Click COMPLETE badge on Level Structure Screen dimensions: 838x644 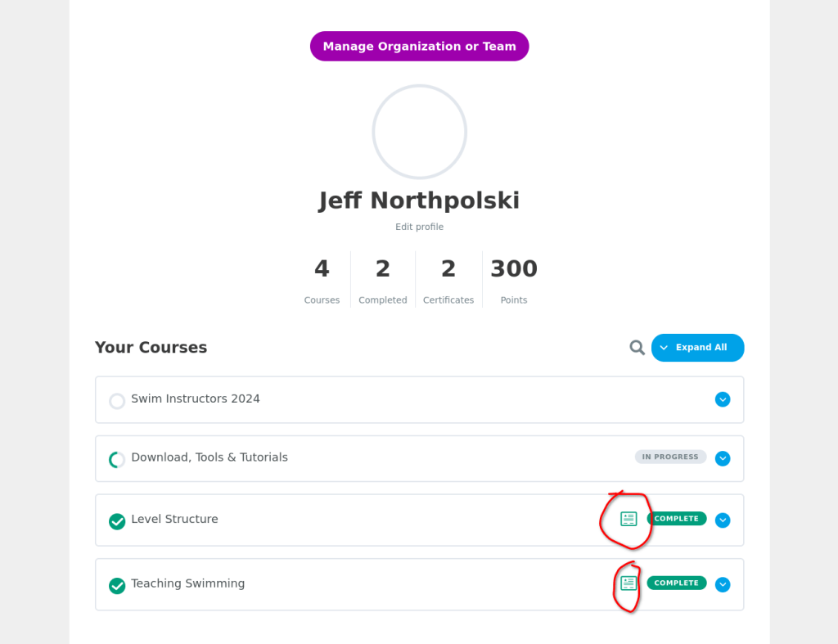click(677, 519)
